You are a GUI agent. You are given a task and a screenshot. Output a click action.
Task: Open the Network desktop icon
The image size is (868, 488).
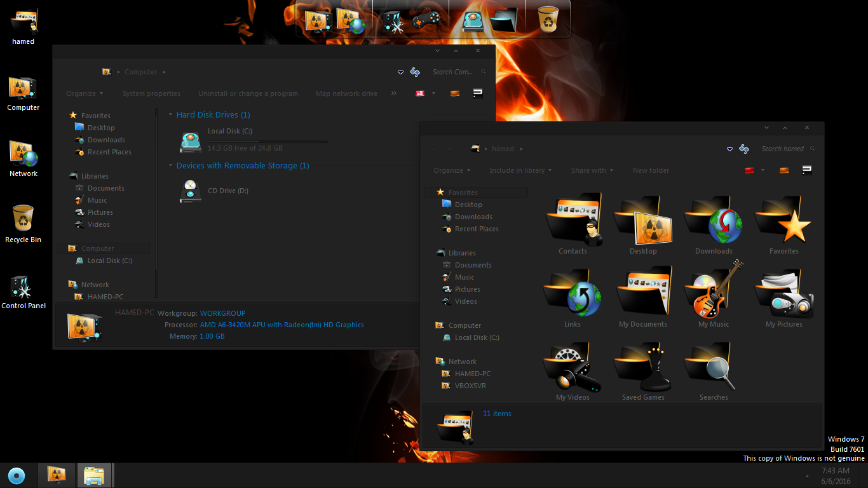tap(24, 159)
